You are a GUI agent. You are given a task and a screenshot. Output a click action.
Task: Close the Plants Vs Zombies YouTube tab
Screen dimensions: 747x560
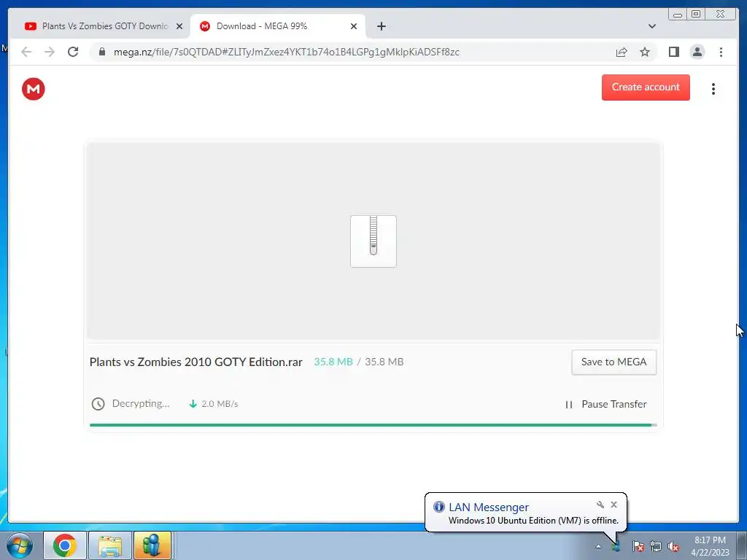[179, 26]
